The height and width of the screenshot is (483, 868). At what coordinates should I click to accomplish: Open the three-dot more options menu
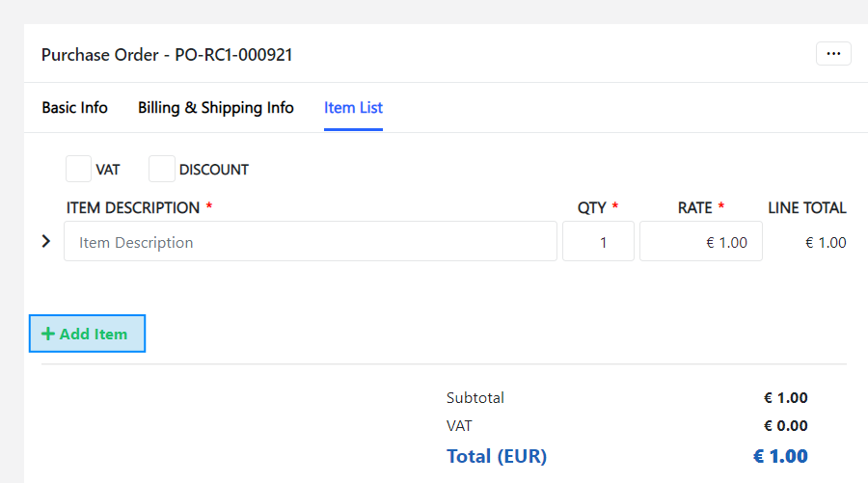point(833,54)
